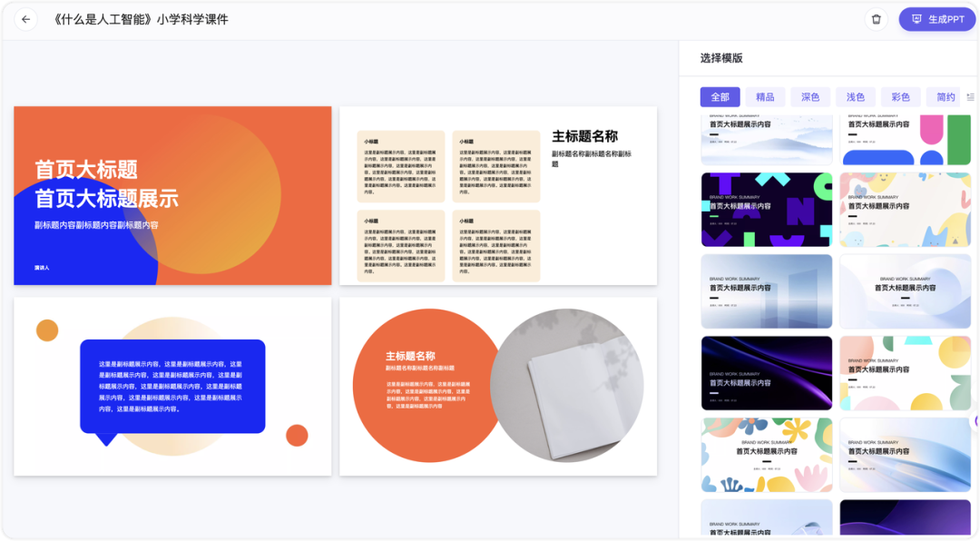This screenshot has height=541, width=980.
Task: Open the four-card 主标题名称 content slide preview
Action: point(498,196)
